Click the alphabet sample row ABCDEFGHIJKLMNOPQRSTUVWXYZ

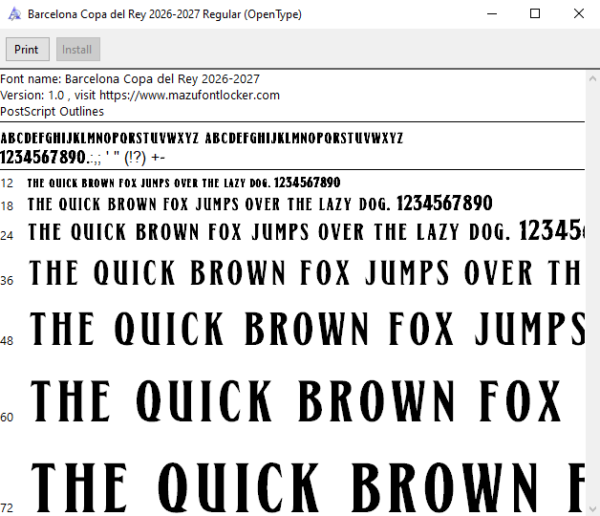pyautogui.click(x=202, y=138)
